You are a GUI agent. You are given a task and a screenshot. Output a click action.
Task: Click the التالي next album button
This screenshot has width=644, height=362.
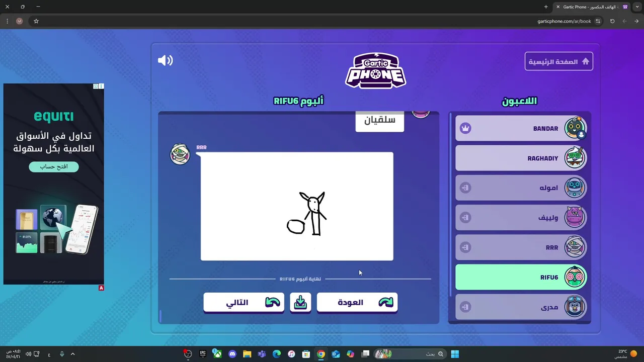pyautogui.click(x=244, y=302)
